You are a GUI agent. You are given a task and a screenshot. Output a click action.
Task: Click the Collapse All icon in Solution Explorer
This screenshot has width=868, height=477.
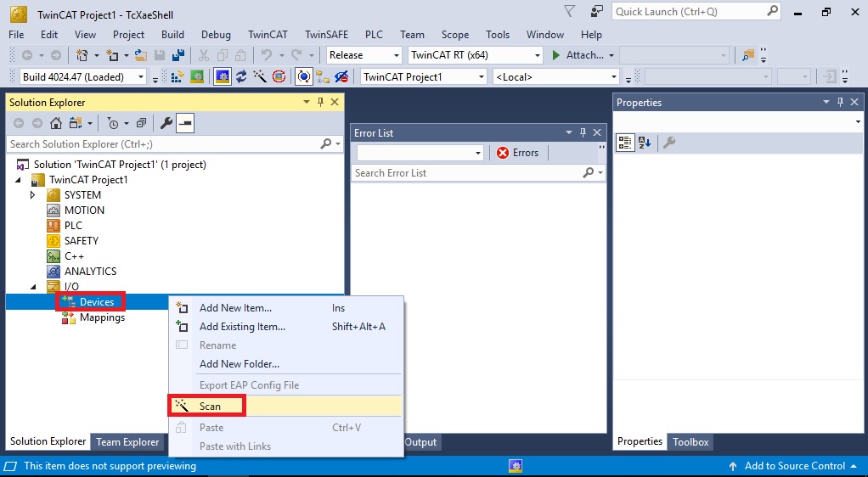click(142, 123)
